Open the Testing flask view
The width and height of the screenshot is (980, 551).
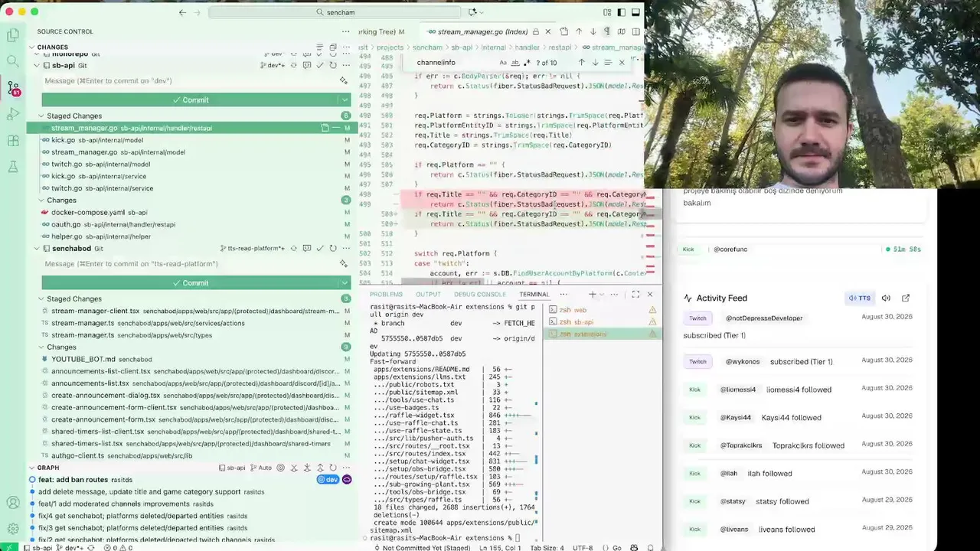13,167
